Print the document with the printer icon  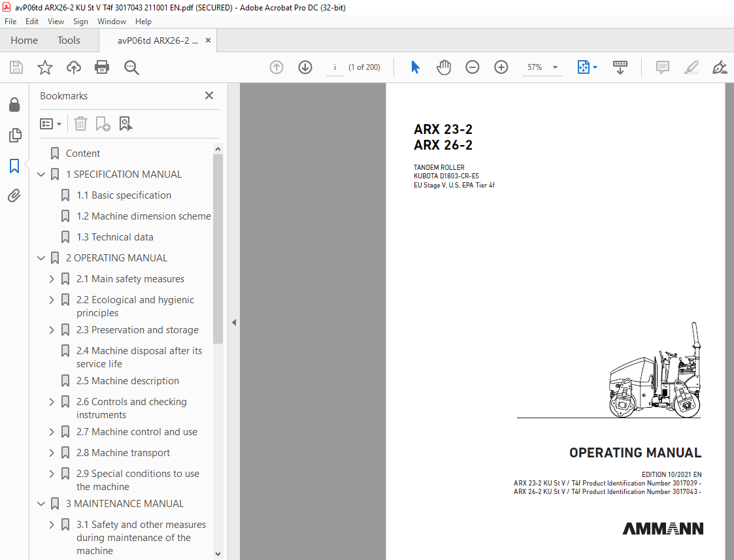(102, 67)
